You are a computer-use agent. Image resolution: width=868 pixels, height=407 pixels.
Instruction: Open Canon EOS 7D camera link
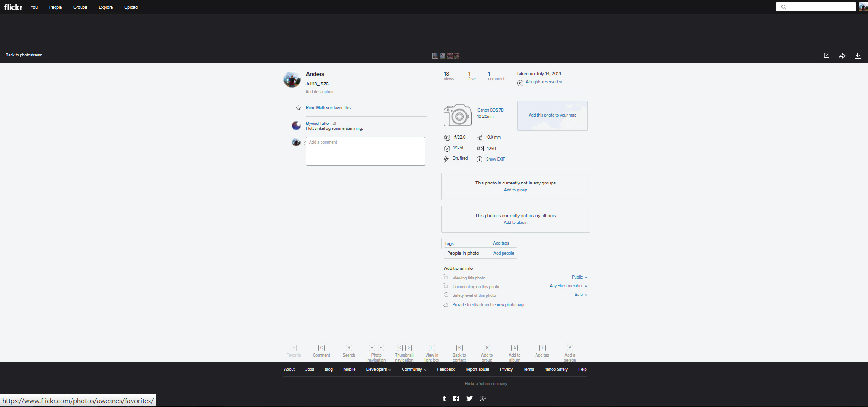click(490, 110)
